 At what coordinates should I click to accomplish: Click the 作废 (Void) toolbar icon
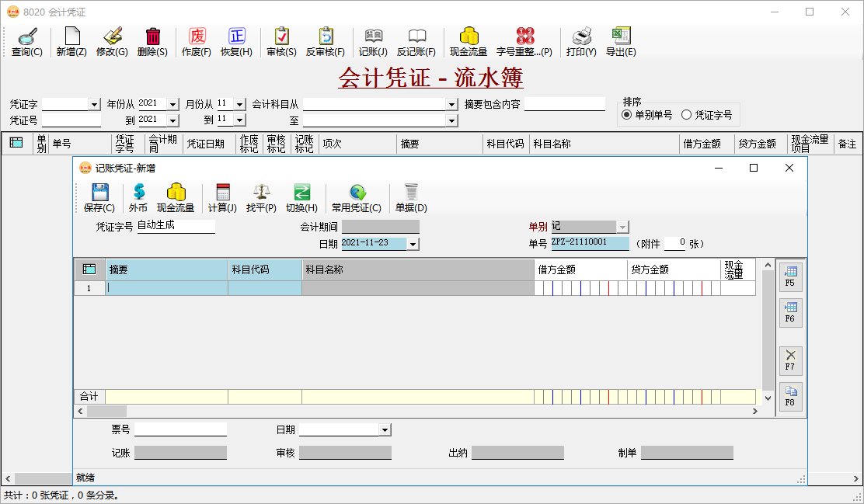[x=197, y=41]
